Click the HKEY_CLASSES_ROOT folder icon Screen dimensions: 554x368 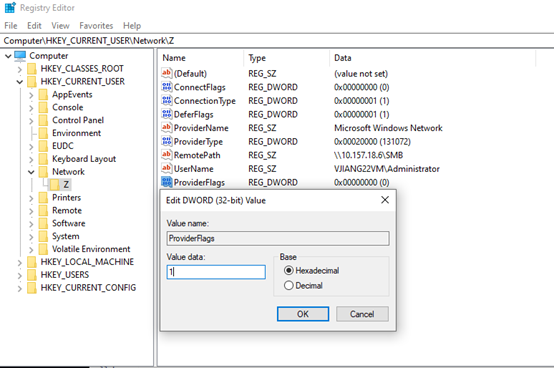click(x=32, y=69)
